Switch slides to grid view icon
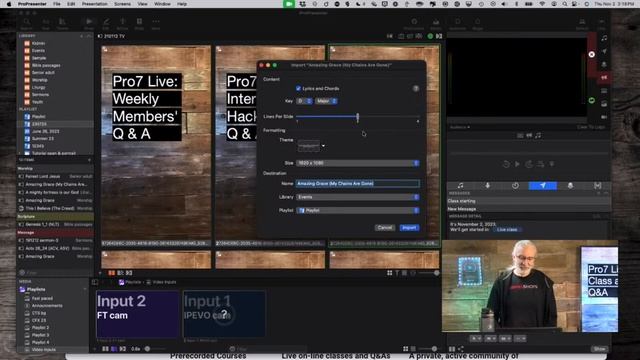The width and height of the screenshot is (640, 360). coord(389,273)
